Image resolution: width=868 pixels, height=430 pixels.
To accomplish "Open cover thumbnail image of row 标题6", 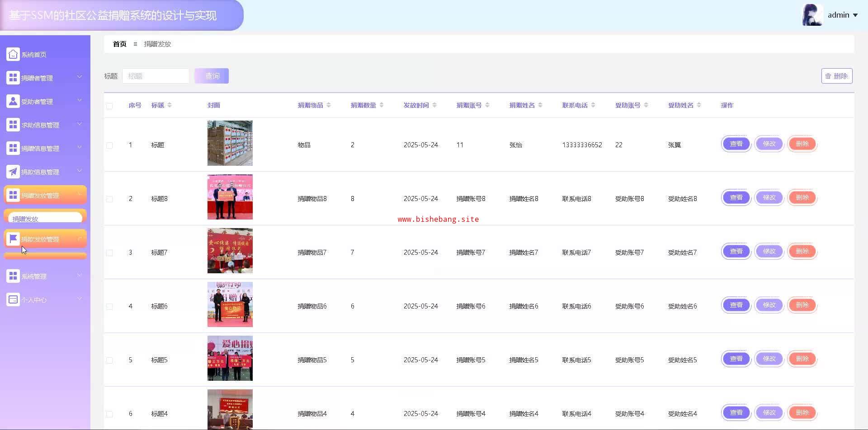I will coord(230,304).
